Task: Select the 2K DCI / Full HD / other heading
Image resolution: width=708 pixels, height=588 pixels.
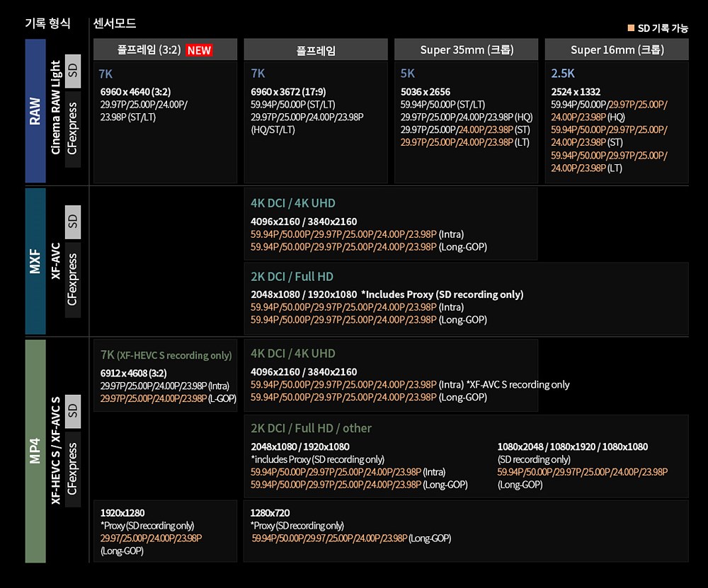Action: 311,428
